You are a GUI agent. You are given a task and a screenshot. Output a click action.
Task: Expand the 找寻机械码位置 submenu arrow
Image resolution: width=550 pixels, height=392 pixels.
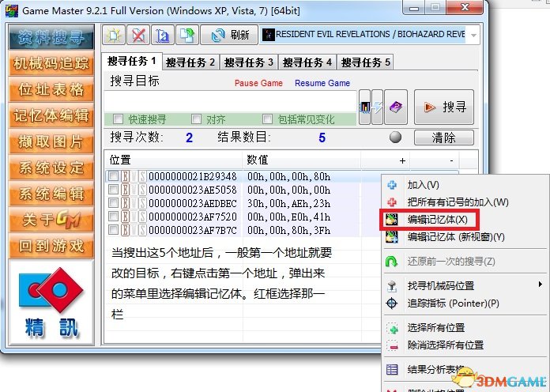(541, 285)
